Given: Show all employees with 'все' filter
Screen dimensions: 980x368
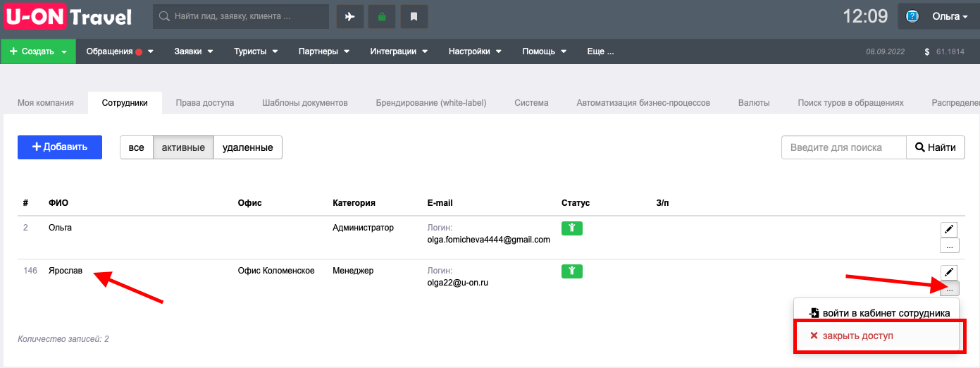Looking at the screenshot, I should pos(137,147).
